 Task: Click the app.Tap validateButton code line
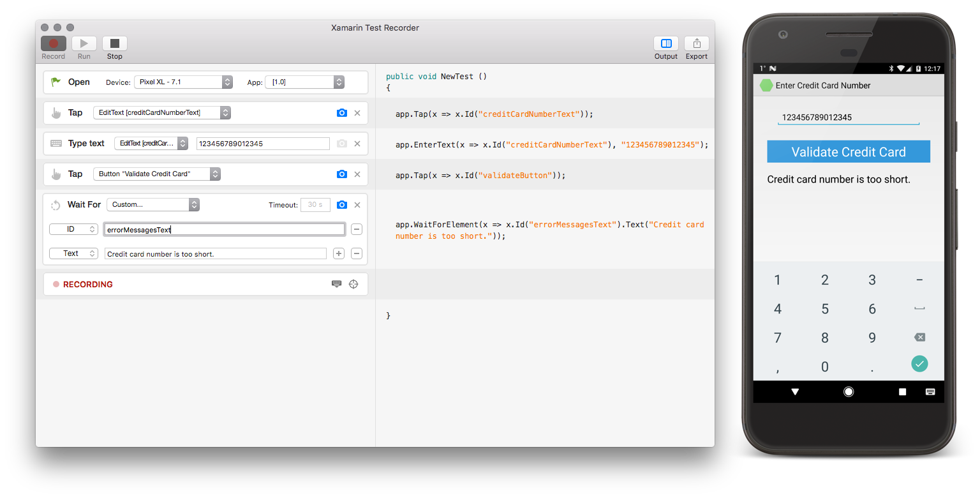480,176
